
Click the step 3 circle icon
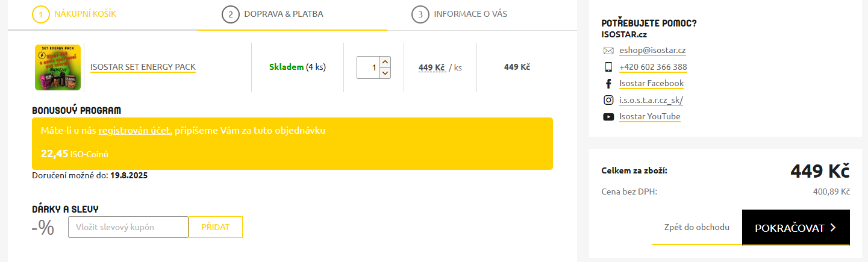click(x=420, y=14)
